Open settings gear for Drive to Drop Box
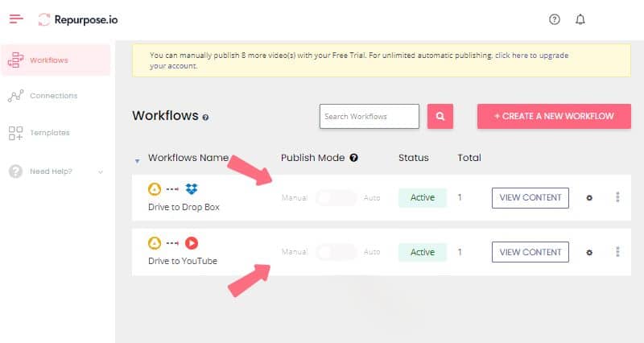The image size is (644, 343). (589, 197)
